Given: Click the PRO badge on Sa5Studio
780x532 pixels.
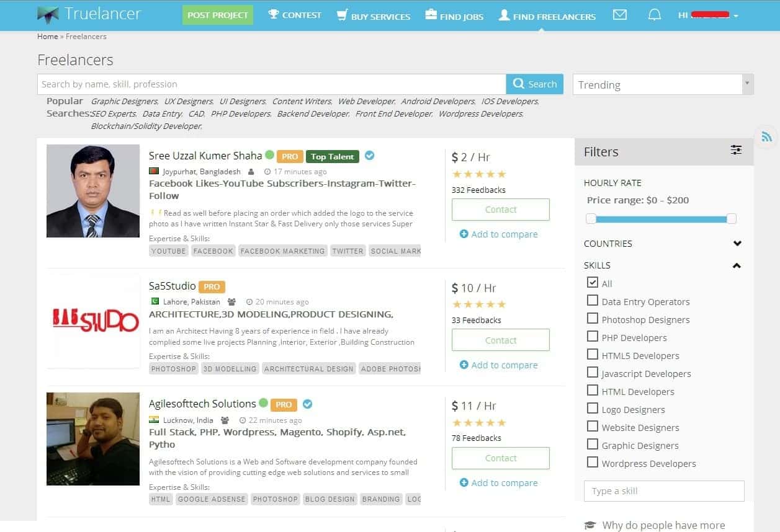Looking at the screenshot, I should (212, 287).
